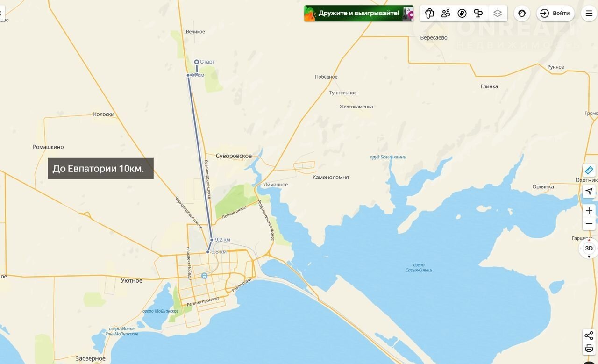Screen dimensions: 598x364
Task: Click the my location arrow icon
Action: tap(589, 191)
